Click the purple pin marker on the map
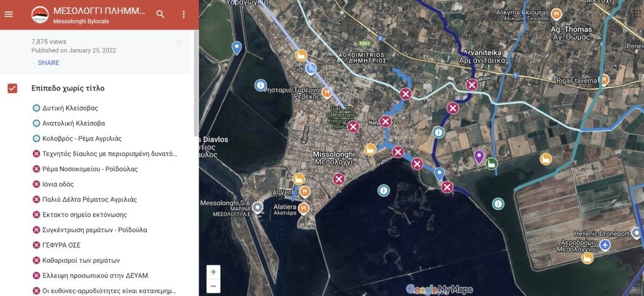Screen dimensions: 644x296 (x=479, y=157)
